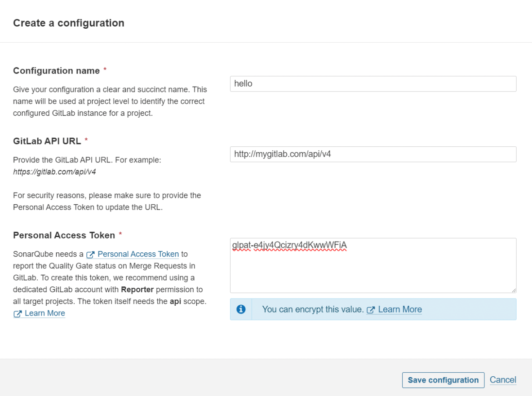The height and width of the screenshot is (396, 532).
Task: Click external-link icon beside the description's Learn More
Action: [18, 314]
